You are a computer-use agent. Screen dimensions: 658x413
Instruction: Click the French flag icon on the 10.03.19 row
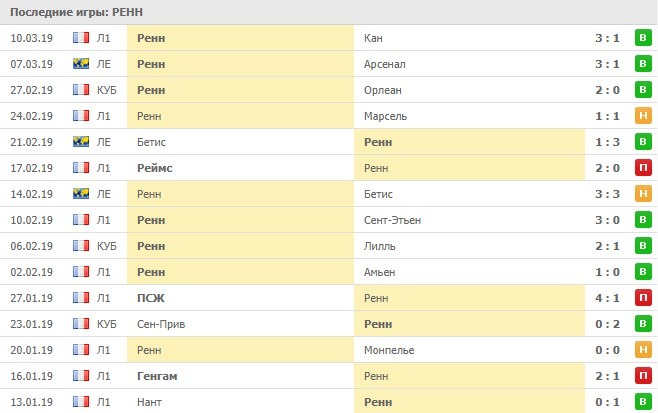point(81,38)
